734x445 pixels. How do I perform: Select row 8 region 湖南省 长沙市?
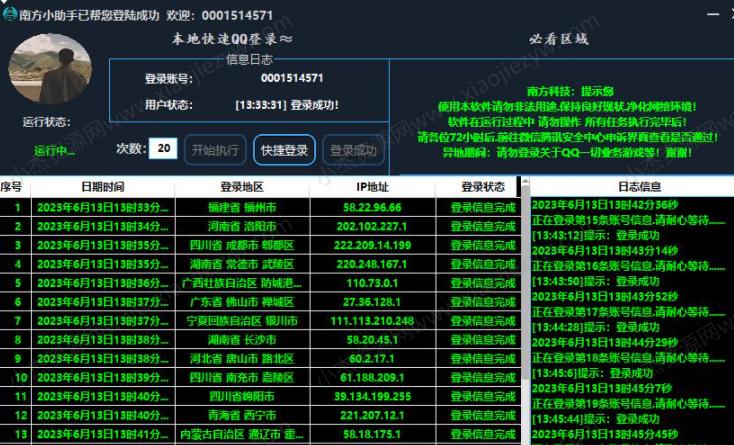tap(242, 340)
